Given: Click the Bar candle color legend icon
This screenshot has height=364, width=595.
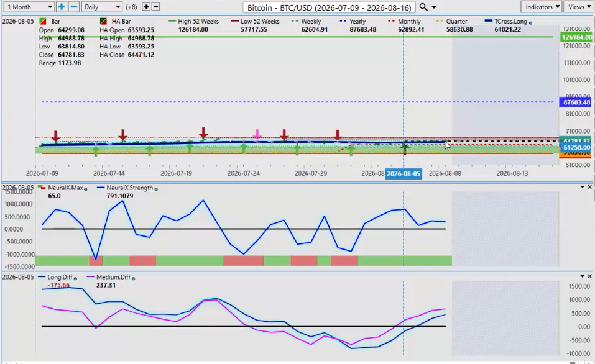Looking at the screenshot, I should click(43, 22).
